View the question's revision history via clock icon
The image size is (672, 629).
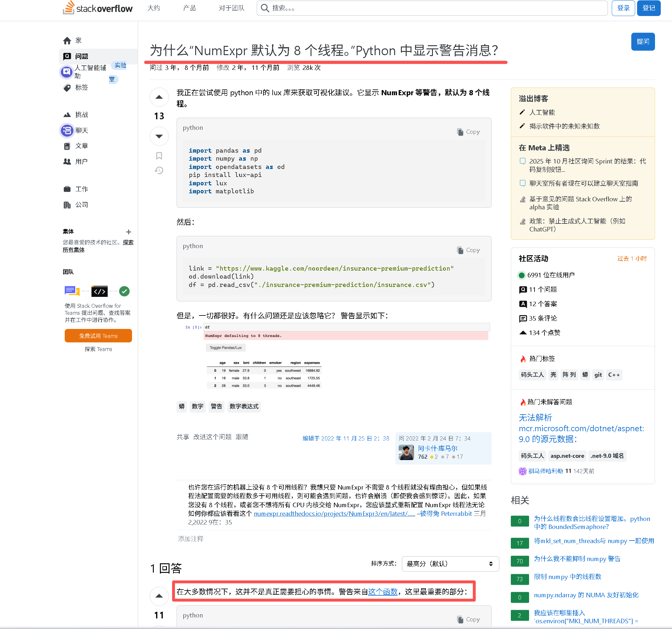point(159,171)
